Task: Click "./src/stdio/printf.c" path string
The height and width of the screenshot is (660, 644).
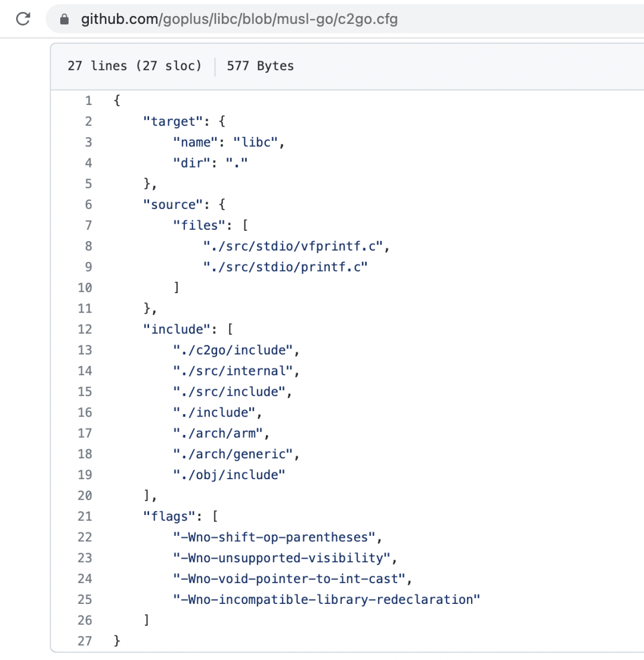Action: (286, 267)
